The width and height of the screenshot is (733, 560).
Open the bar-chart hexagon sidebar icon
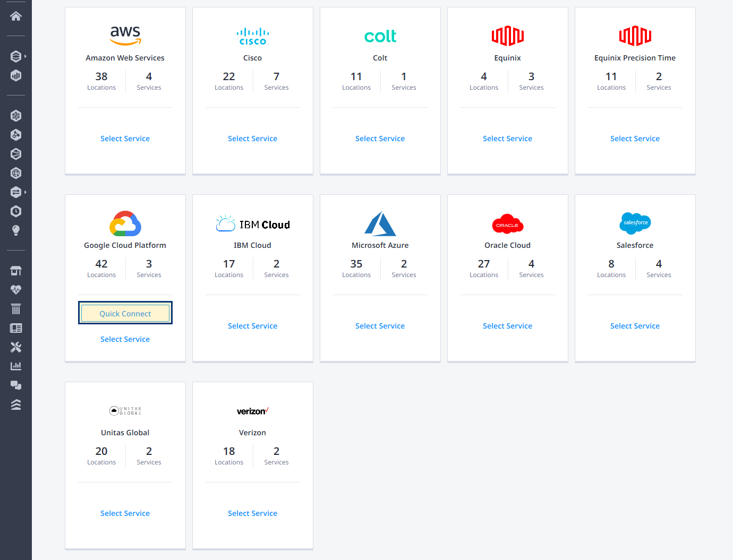point(16,75)
